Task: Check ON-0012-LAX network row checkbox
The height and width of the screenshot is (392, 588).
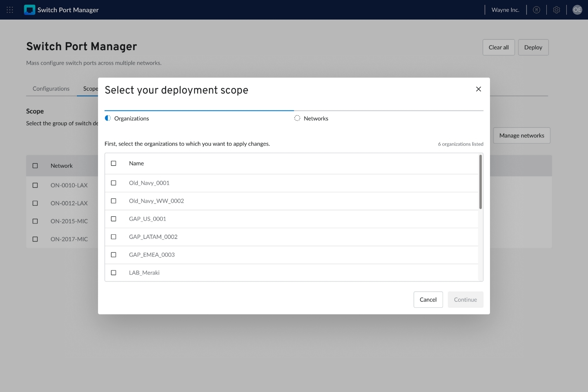Action: click(35, 203)
